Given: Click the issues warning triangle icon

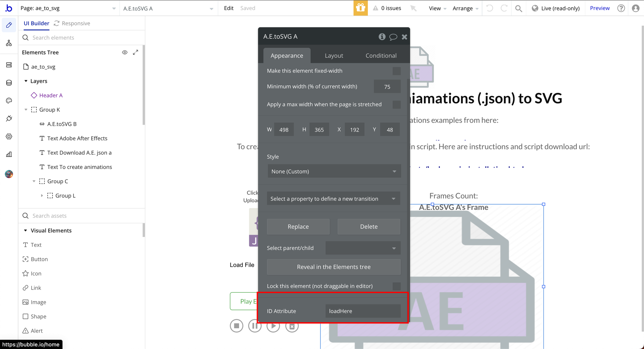Looking at the screenshot, I should point(375,8).
